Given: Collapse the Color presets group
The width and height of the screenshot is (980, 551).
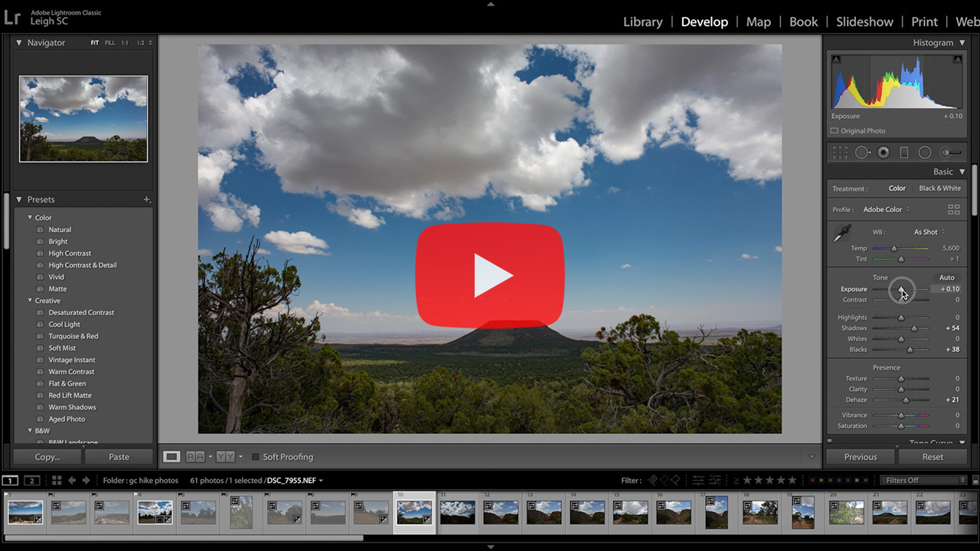Looking at the screenshot, I should (x=31, y=217).
